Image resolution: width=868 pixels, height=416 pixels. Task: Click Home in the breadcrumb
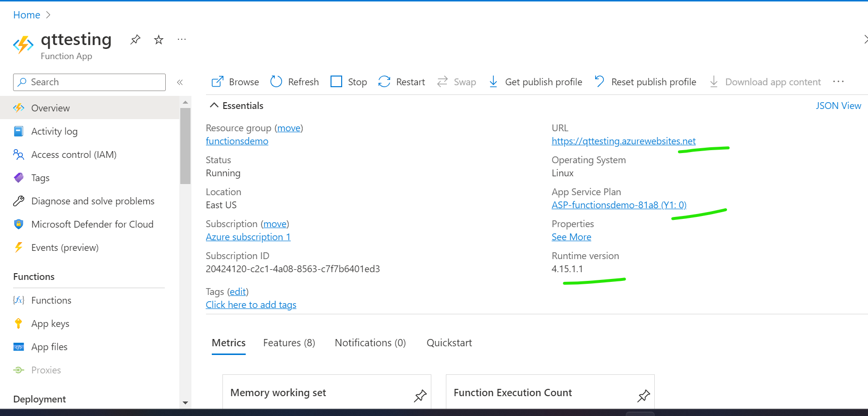[27, 15]
